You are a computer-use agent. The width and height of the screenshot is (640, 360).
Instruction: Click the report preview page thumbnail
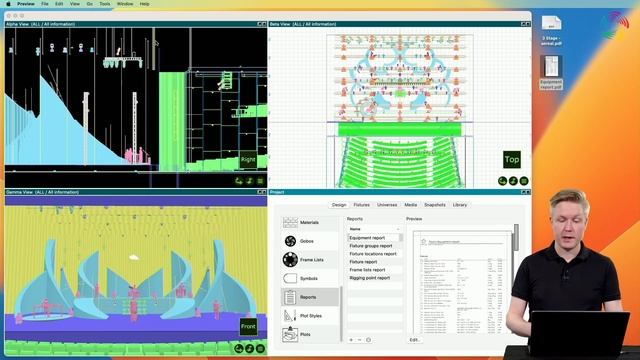click(462, 282)
